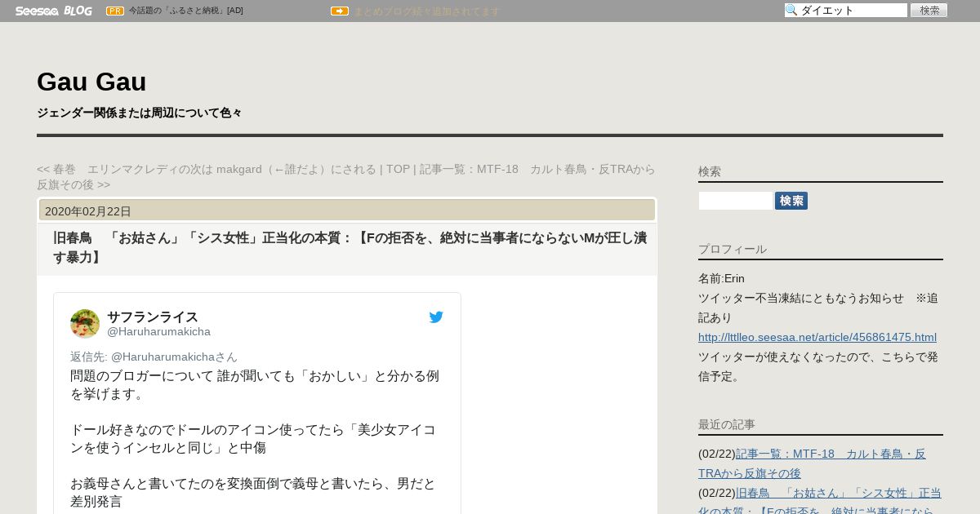The width and height of the screenshot is (980, 514).
Task: Click blog subtitle ジェンダー関係または周辺について色々
Action: click(x=140, y=113)
